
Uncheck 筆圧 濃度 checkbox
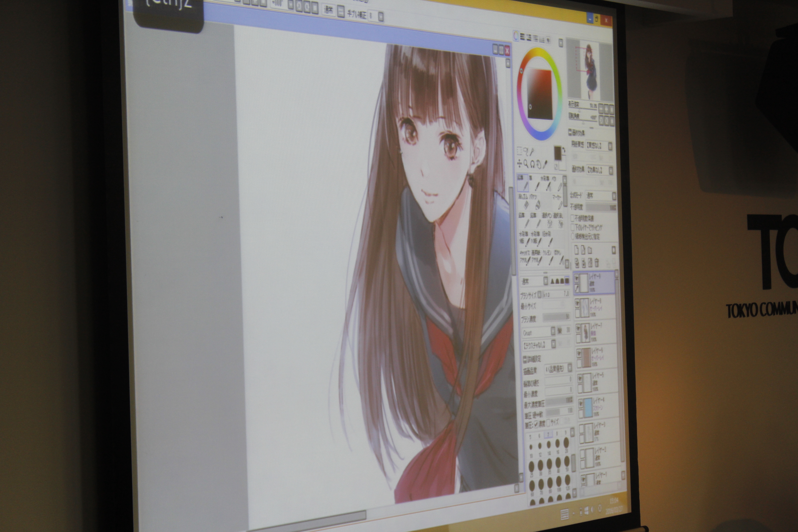536,425
